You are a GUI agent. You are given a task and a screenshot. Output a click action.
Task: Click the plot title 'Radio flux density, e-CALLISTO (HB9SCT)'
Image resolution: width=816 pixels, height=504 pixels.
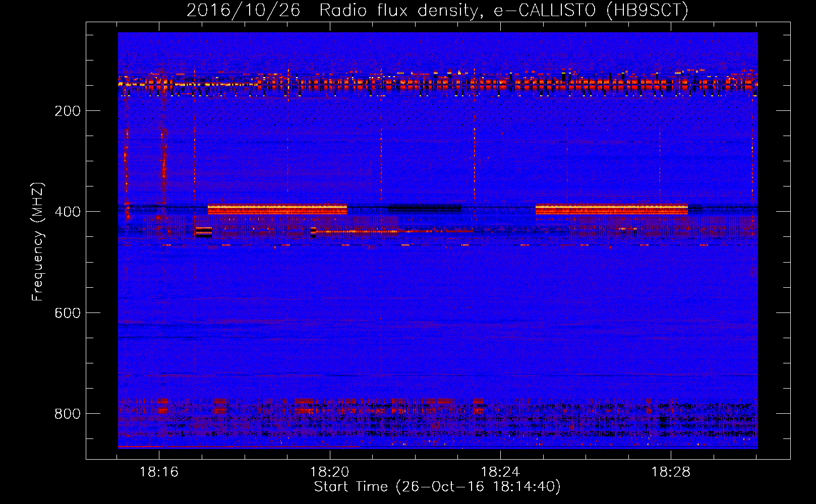click(x=503, y=11)
